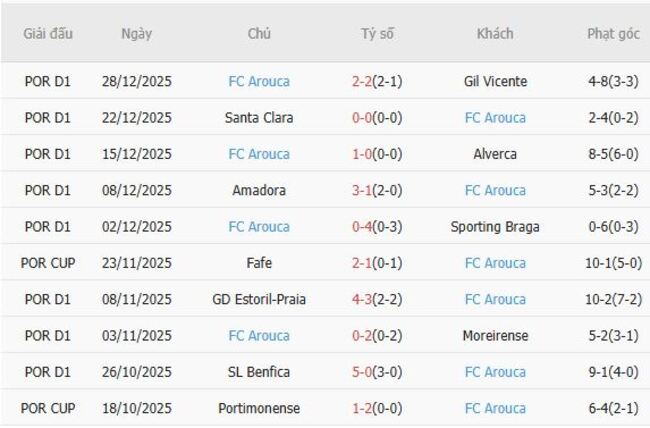Click the "Phạt góc" column header
This screenshot has width=650, height=428.
pos(613,33)
